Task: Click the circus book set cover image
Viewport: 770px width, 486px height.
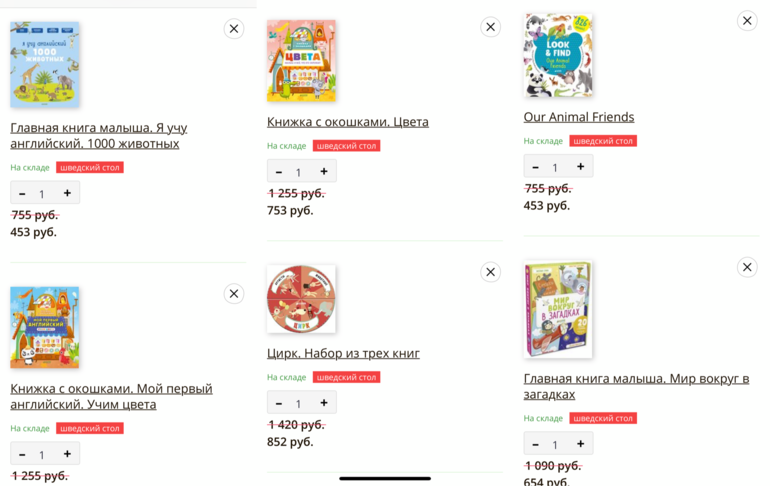Action: coord(301,298)
